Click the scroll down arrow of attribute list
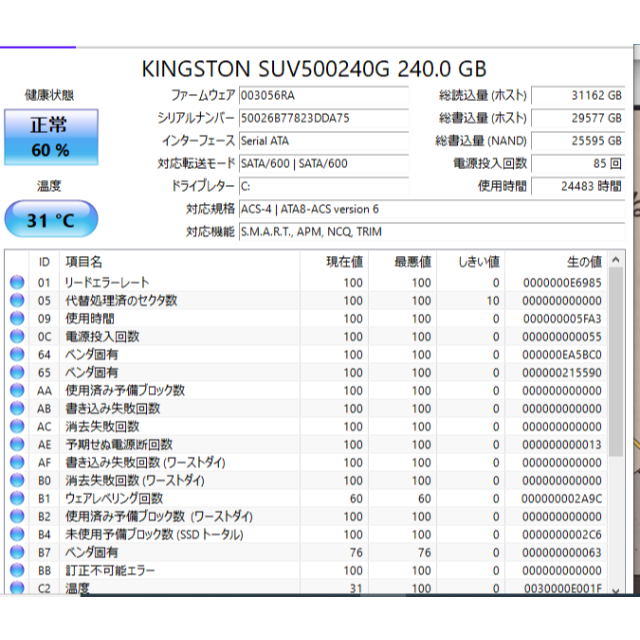Viewport: 640px width, 640px height. tap(616, 591)
